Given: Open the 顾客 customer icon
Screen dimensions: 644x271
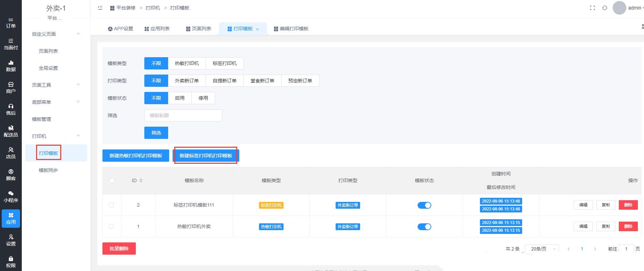Looking at the screenshot, I should 11,175.
